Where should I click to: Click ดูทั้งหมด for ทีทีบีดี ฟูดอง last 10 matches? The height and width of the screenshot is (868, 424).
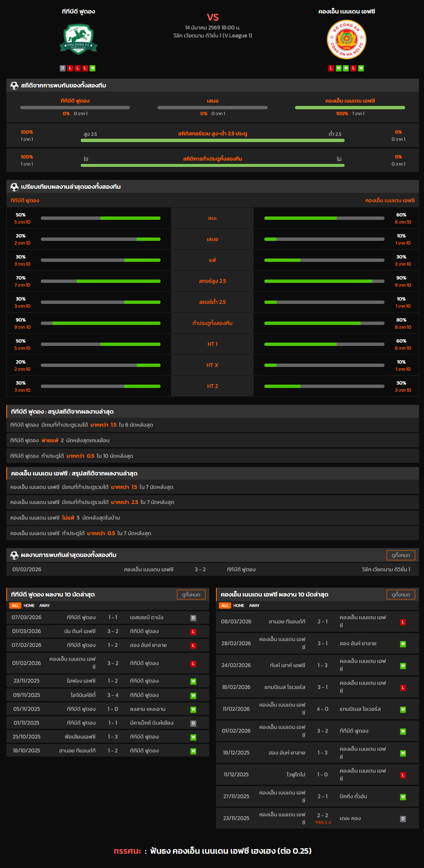tap(191, 594)
